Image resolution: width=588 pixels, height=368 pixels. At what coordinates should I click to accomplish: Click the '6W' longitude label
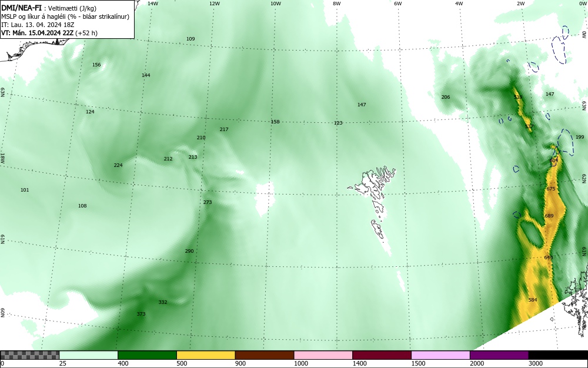(x=398, y=4)
